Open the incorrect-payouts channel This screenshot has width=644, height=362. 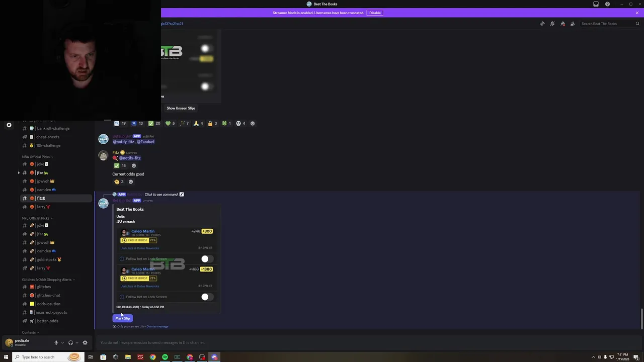56,312
